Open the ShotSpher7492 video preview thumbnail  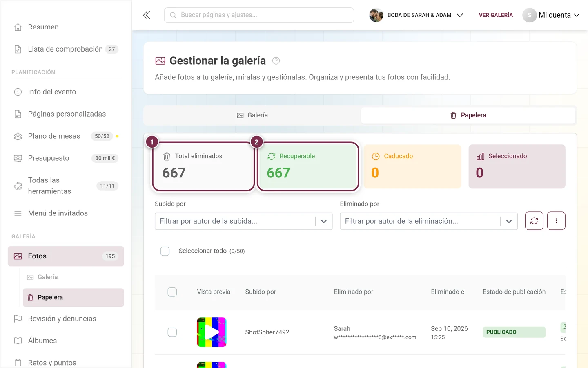coord(212,332)
